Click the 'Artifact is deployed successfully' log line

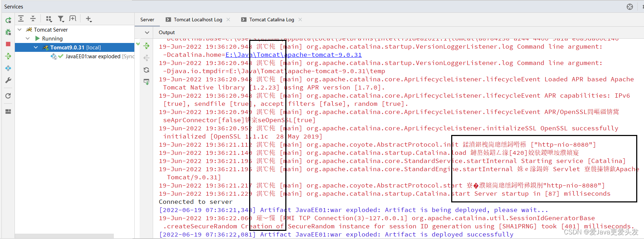click(x=336, y=234)
